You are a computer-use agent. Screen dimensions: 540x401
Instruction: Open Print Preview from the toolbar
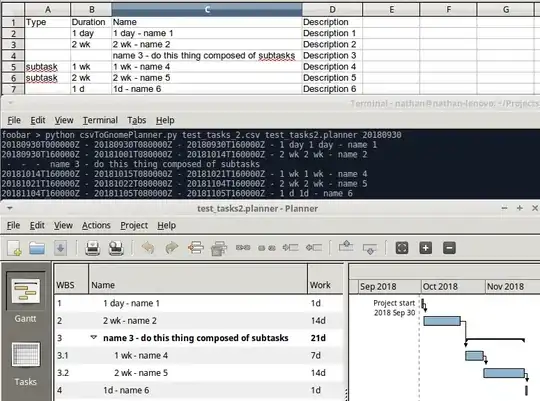coord(116,248)
